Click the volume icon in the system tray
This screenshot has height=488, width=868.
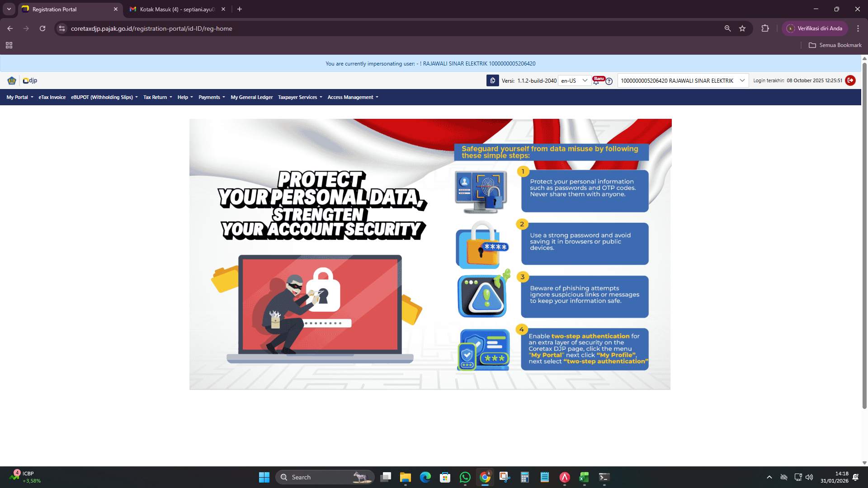tap(809, 477)
